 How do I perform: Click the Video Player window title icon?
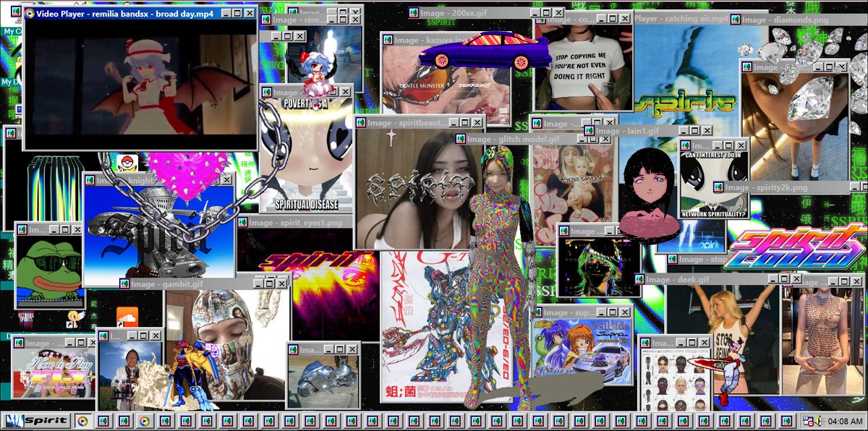tap(30, 13)
